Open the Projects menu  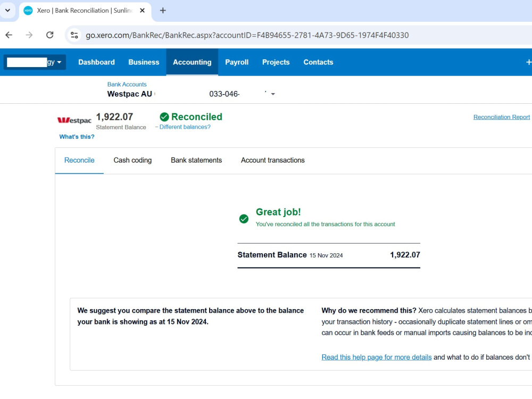276,62
